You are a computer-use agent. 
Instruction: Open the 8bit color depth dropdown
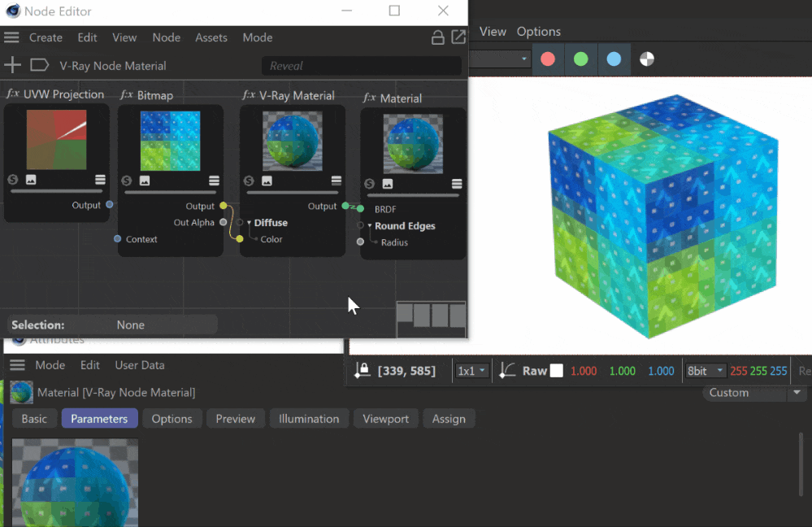click(x=705, y=371)
